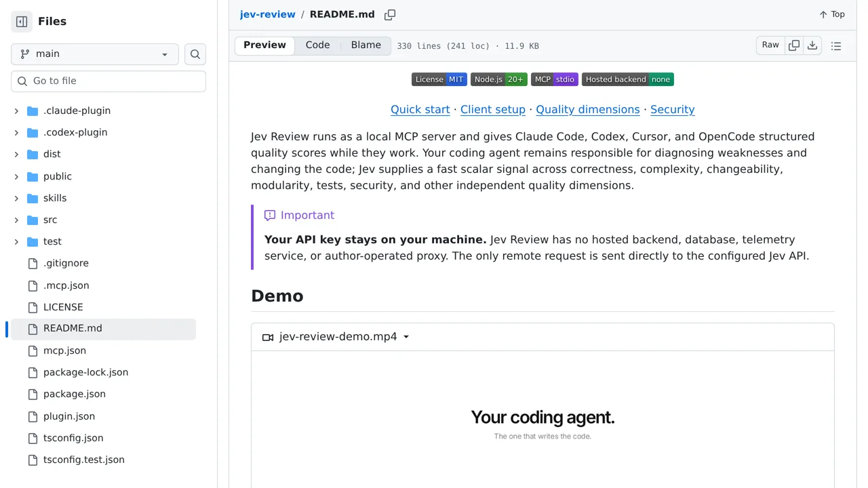The height and width of the screenshot is (488, 868).
Task: Click the package.json file icon
Action: point(33,394)
